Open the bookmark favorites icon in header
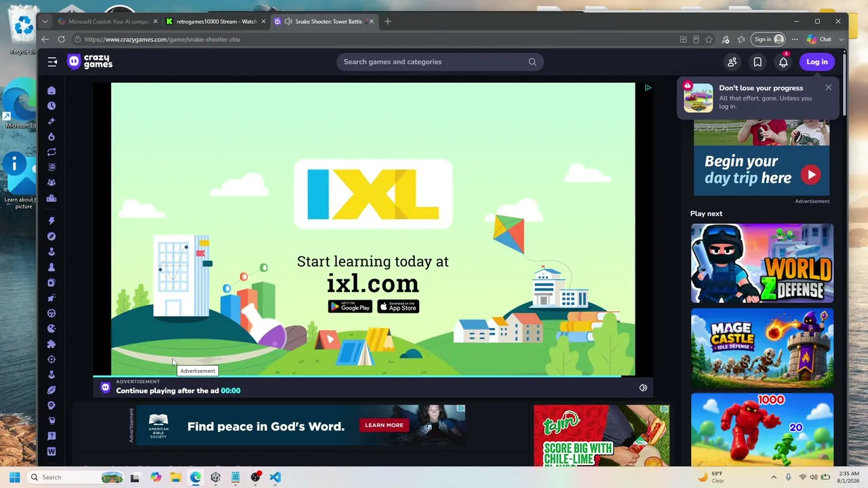The image size is (868, 488). (x=757, y=62)
